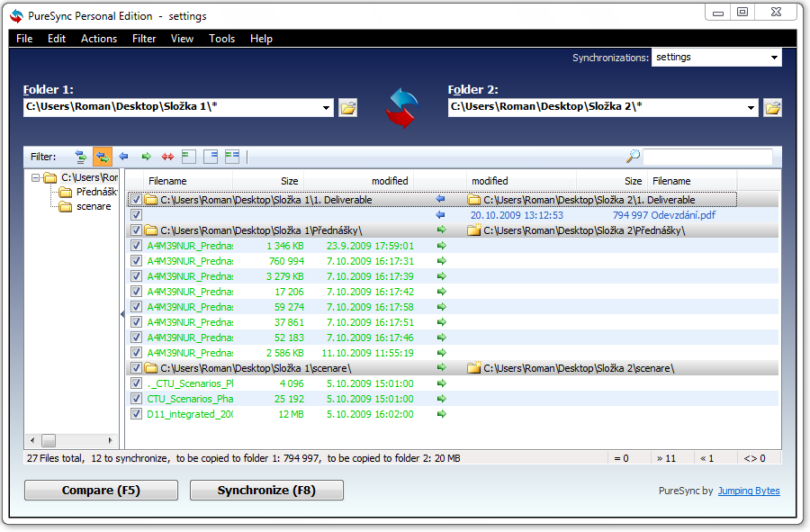This screenshot has height=532, width=810.
Task: Uncheck the checkbox for the 1 346 KB file
Action: [x=136, y=246]
